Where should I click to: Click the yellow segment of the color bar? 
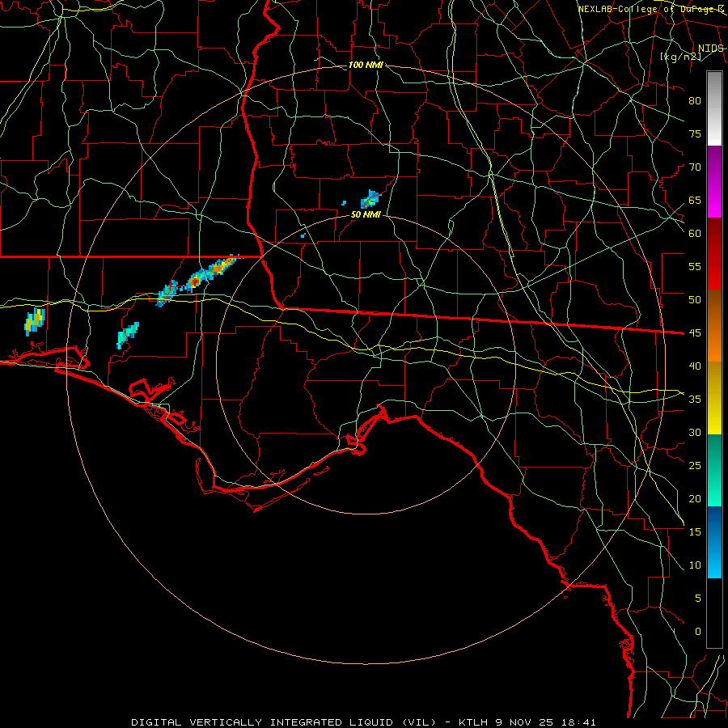click(x=714, y=398)
